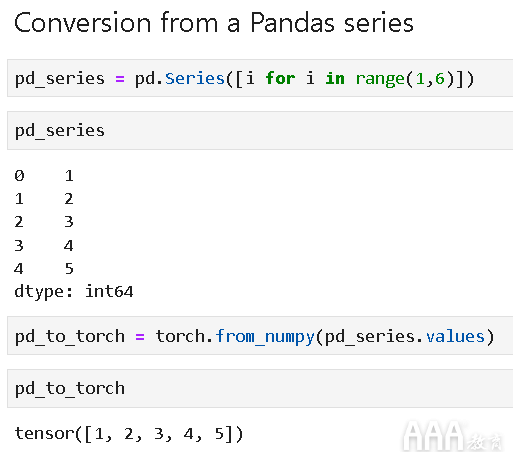This screenshot has height=457, width=513.
Task: Click the 'Series' method in first cell
Action: click(x=195, y=79)
